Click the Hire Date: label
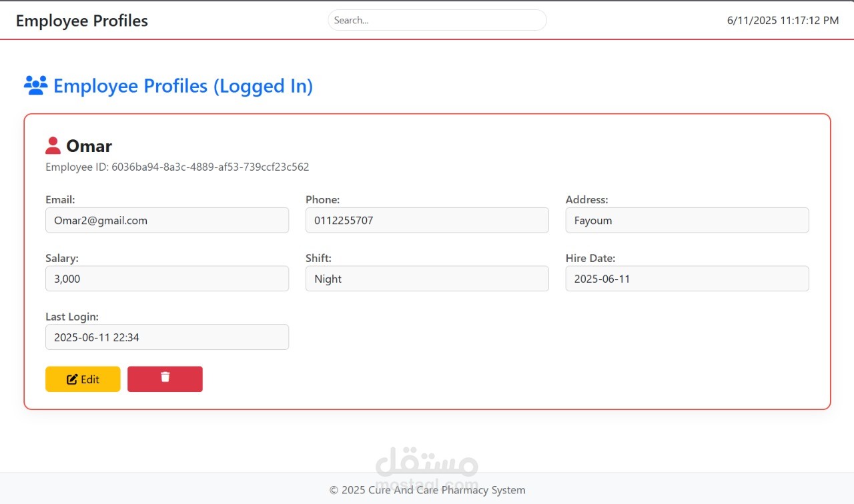Viewport: 854px width, 504px height. [590, 258]
